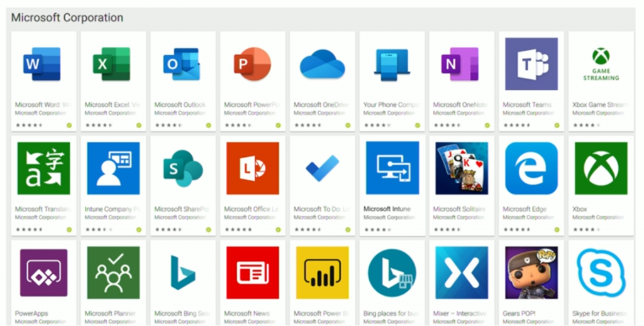Select the Microsoft To Do checkmark icon
Screen dimensions: 644x326
pos(322,168)
